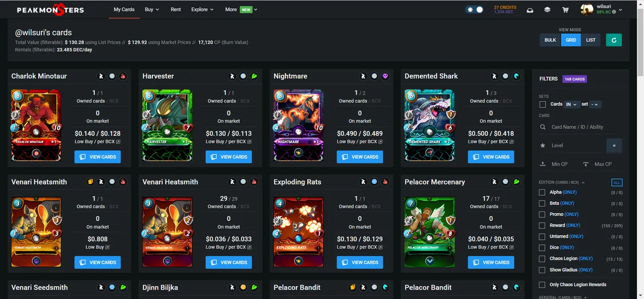Click the orange rarity circle on Djinn Biljka
The image size is (644, 299).
click(x=243, y=287)
